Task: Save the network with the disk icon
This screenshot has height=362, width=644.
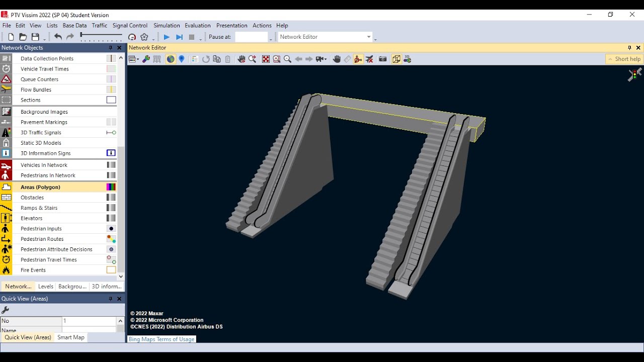Action: [x=35, y=37]
